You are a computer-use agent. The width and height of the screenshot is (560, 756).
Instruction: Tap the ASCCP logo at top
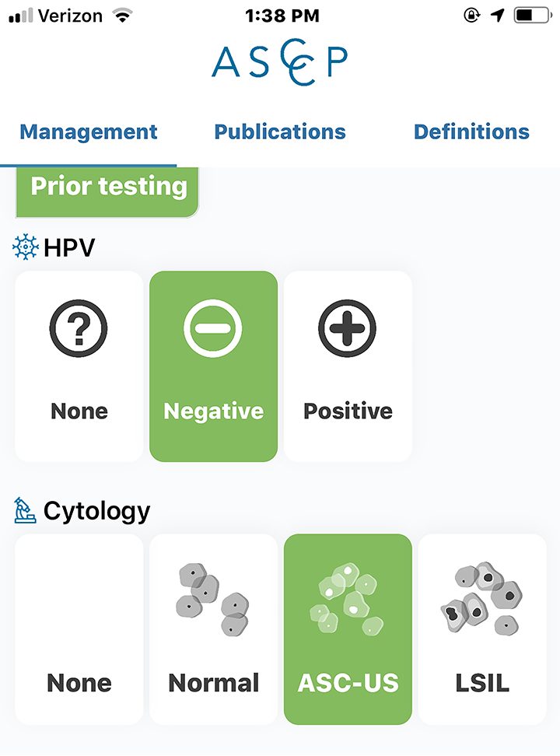pos(280,62)
